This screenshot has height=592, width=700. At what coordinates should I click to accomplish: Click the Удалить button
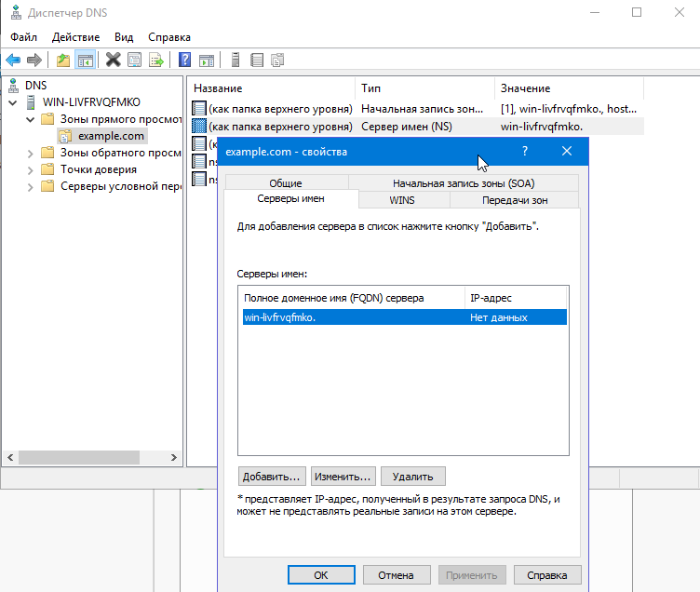(x=413, y=477)
